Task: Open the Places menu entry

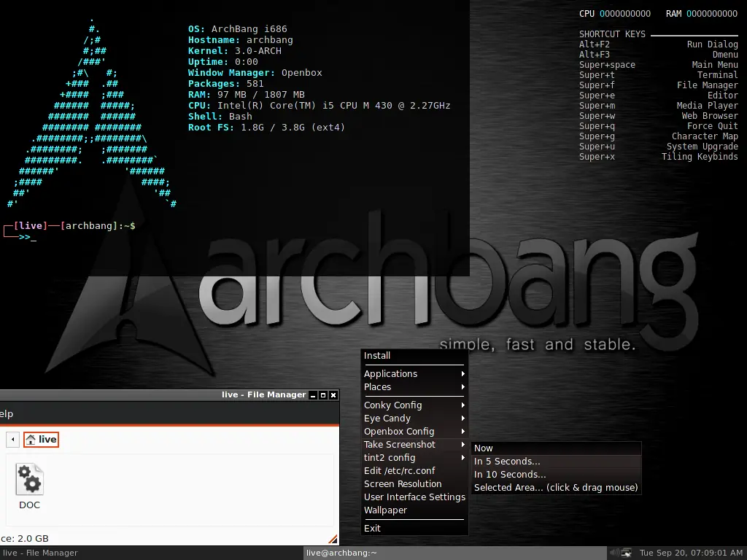Action: 414,387
